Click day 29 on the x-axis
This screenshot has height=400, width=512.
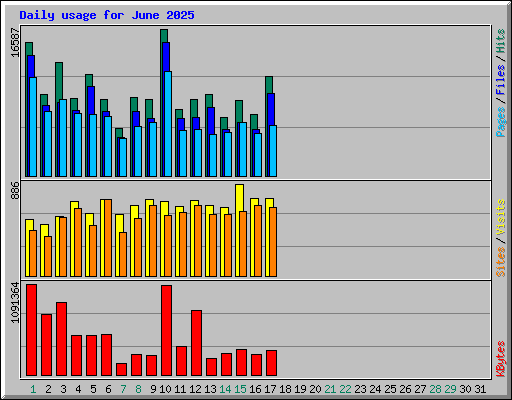(450, 389)
